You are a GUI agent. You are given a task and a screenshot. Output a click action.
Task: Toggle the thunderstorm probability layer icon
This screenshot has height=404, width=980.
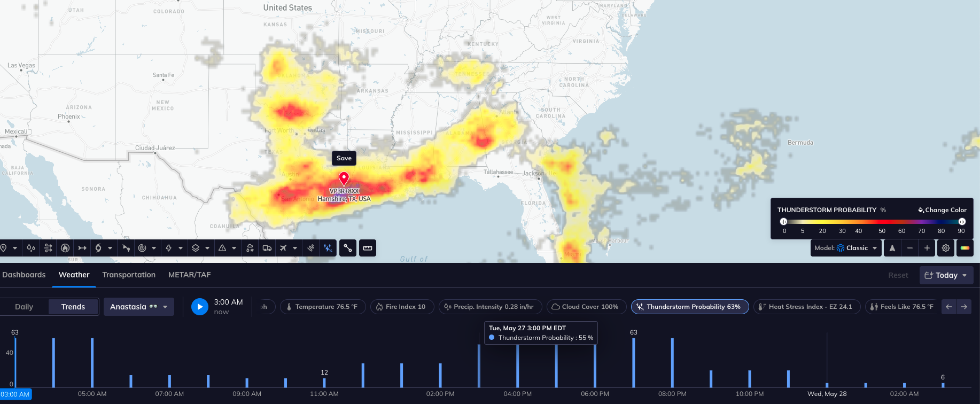pos(328,248)
